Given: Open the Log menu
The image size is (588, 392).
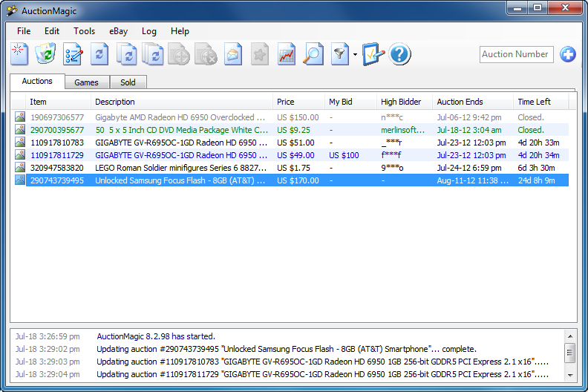Looking at the screenshot, I should click(149, 31).
